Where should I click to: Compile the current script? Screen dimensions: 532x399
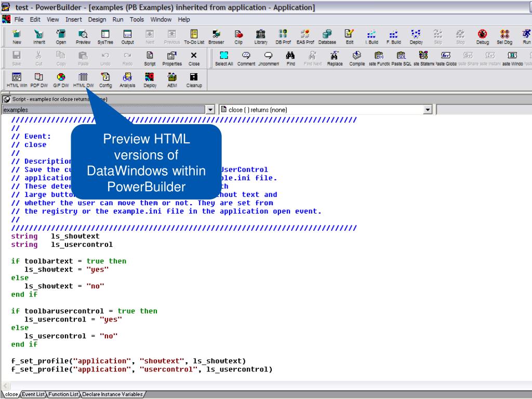[x=357, y=58]
